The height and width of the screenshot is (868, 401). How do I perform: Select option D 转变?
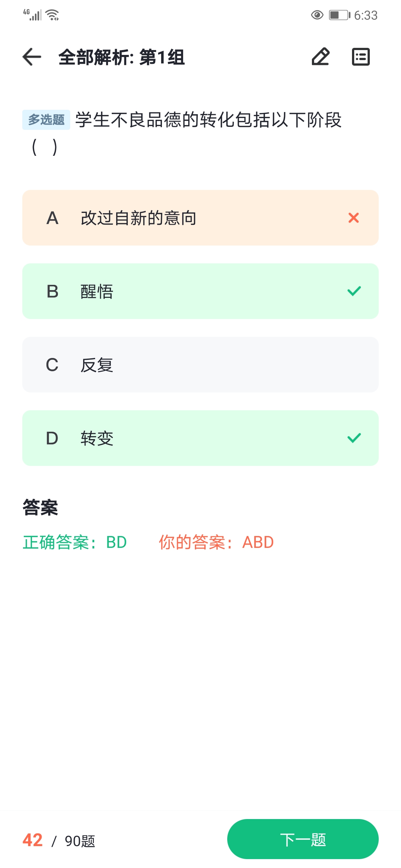point(200,438)
